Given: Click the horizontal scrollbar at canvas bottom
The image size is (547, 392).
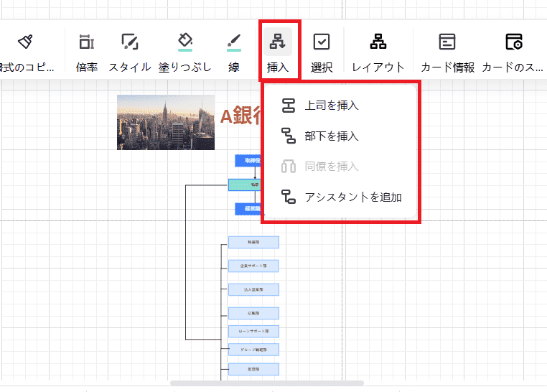Looking at the screenshot, I should tap(267, 383).
